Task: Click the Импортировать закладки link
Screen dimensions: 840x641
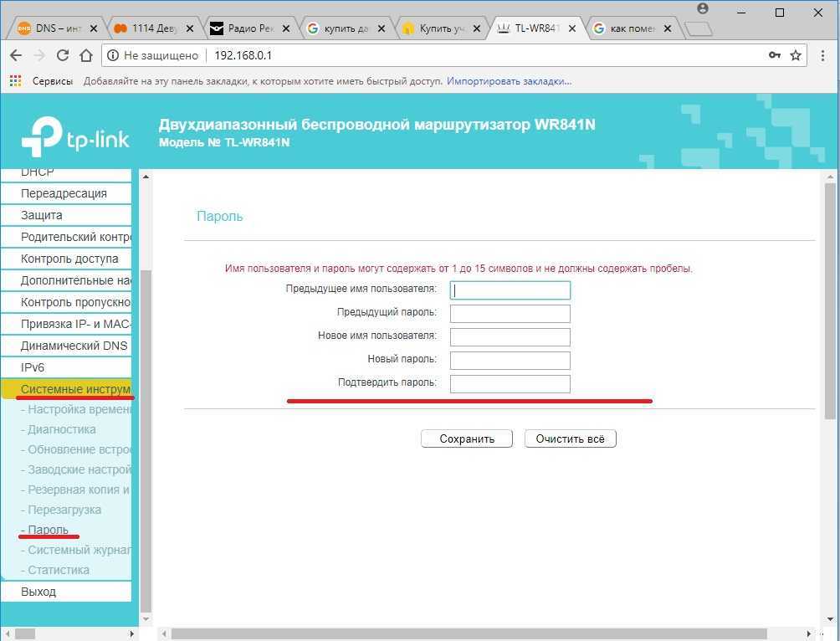Action: (509, 81)
